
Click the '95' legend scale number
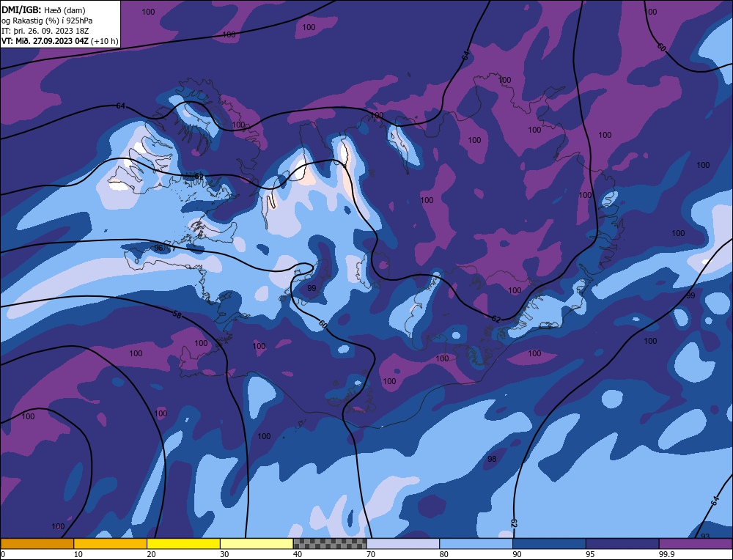pyautogui.click(x=590, y=554)
